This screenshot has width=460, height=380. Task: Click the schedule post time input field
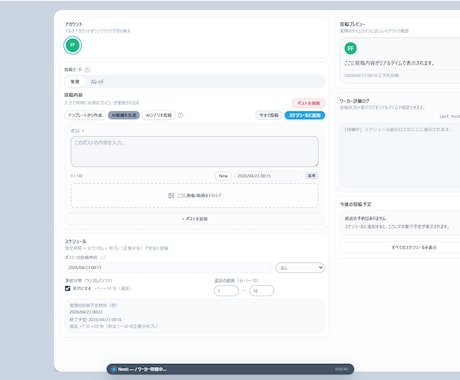tap(168, 268)
